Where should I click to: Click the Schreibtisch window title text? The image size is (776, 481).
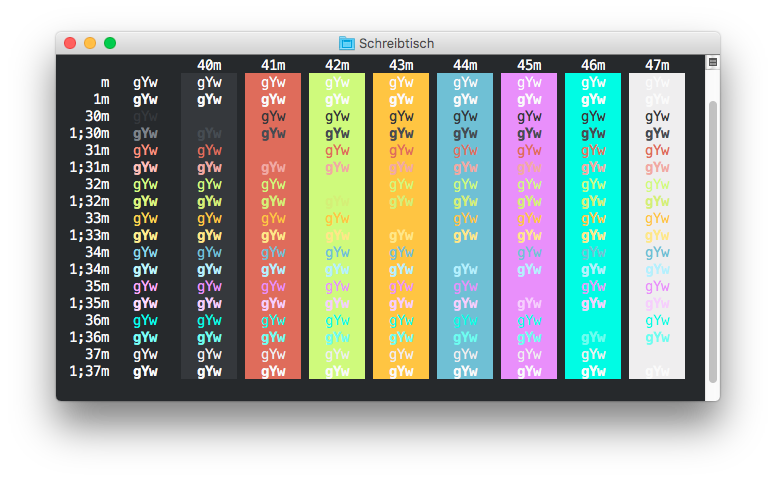(x=396, y=44)
